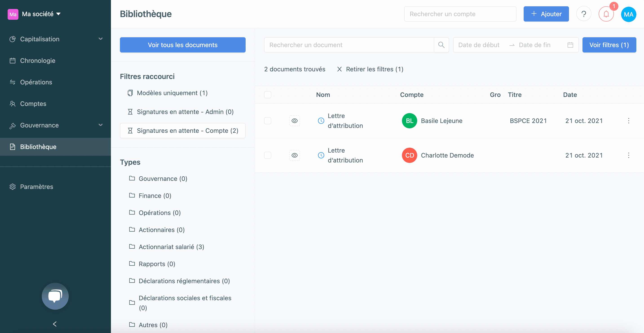Go to Chronologie in the sidebar
The image size is (644, 333).
click(x=55, y=60)
